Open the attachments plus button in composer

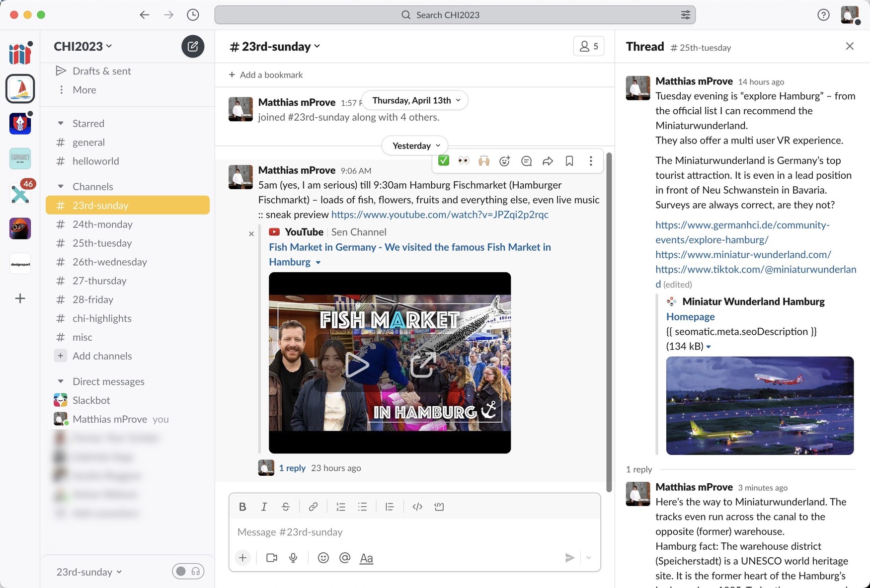pyautogui.click(x=242, y=558)
